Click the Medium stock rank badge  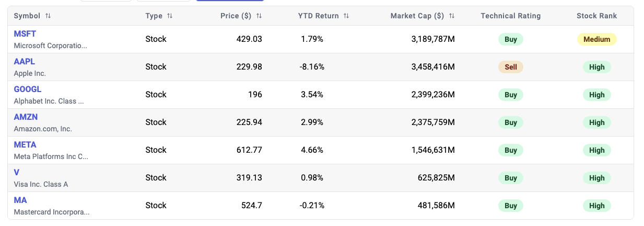(x=596, y=39)
